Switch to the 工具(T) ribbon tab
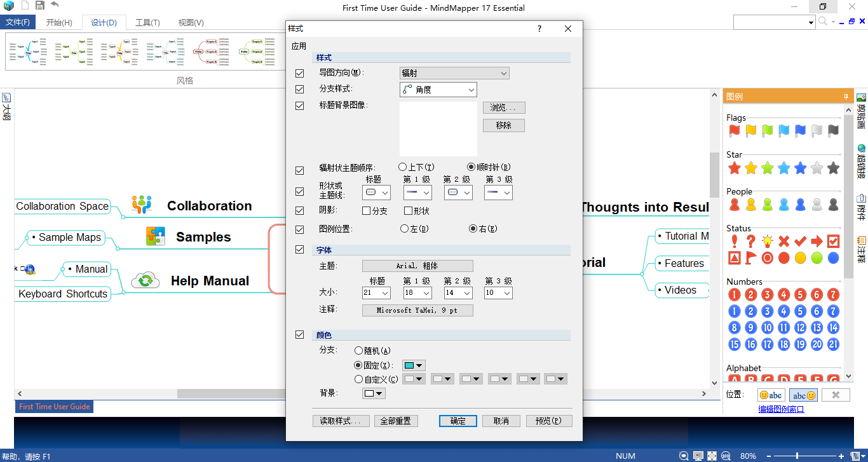The height and width of the screenshot is (462, 868). tap(147, 22)
